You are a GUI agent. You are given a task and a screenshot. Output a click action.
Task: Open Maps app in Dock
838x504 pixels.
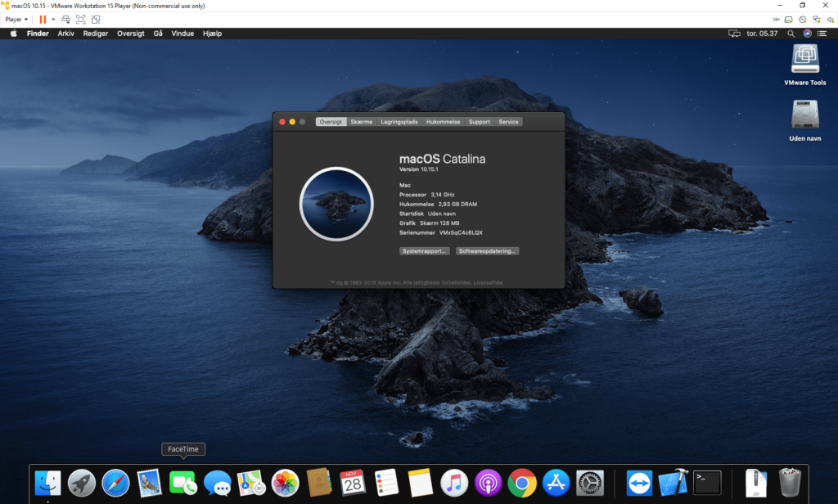click(x=251, y=483)
